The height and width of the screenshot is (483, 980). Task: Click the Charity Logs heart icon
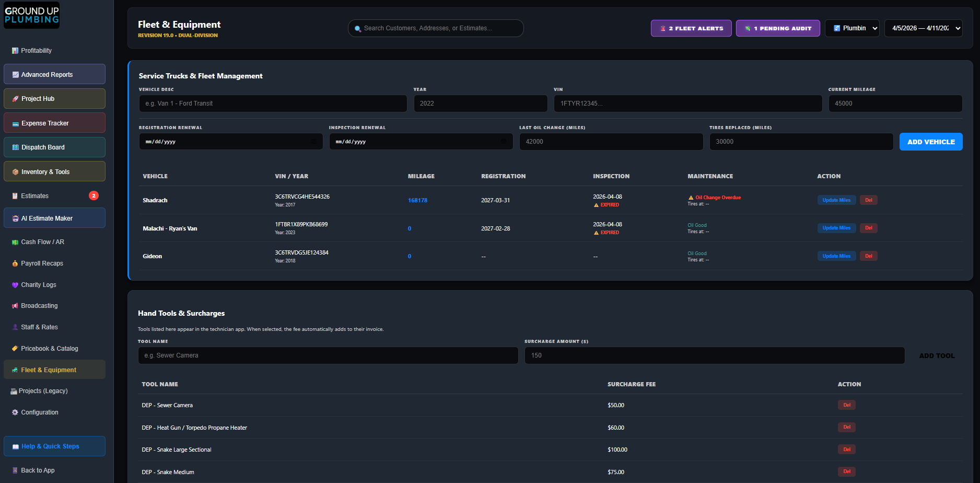pos(15,285)
